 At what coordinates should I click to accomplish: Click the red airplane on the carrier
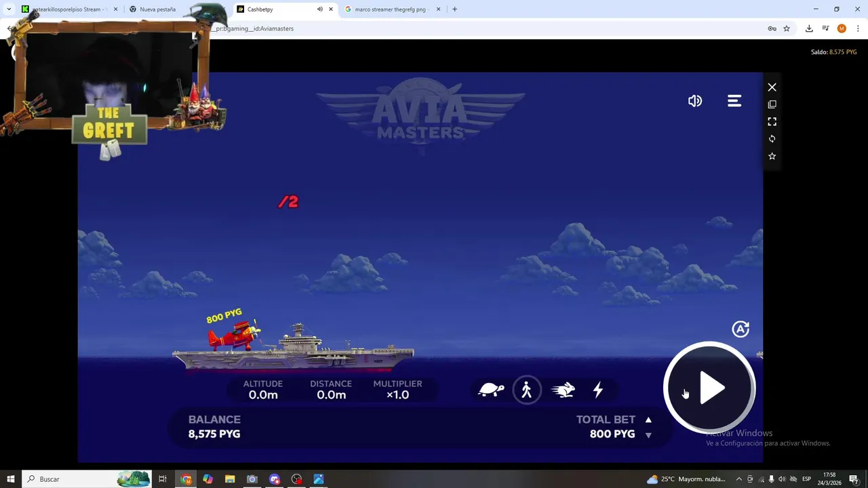(235, 335)
